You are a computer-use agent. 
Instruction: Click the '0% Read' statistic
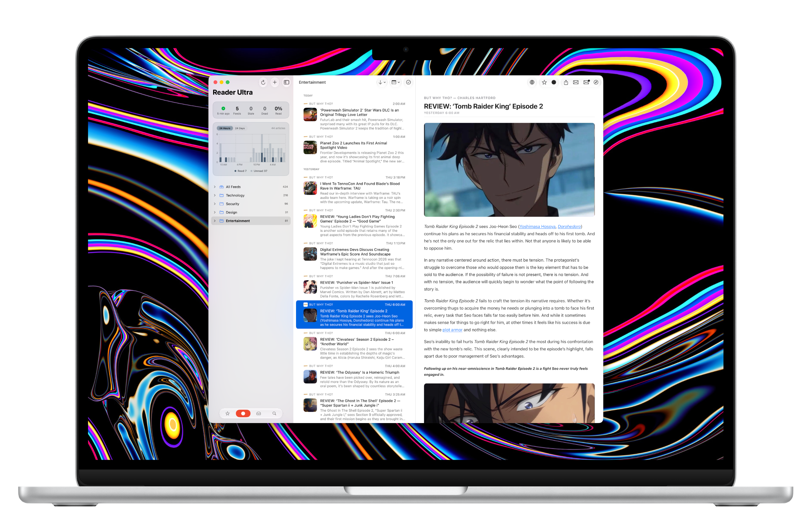click(279, 110)
